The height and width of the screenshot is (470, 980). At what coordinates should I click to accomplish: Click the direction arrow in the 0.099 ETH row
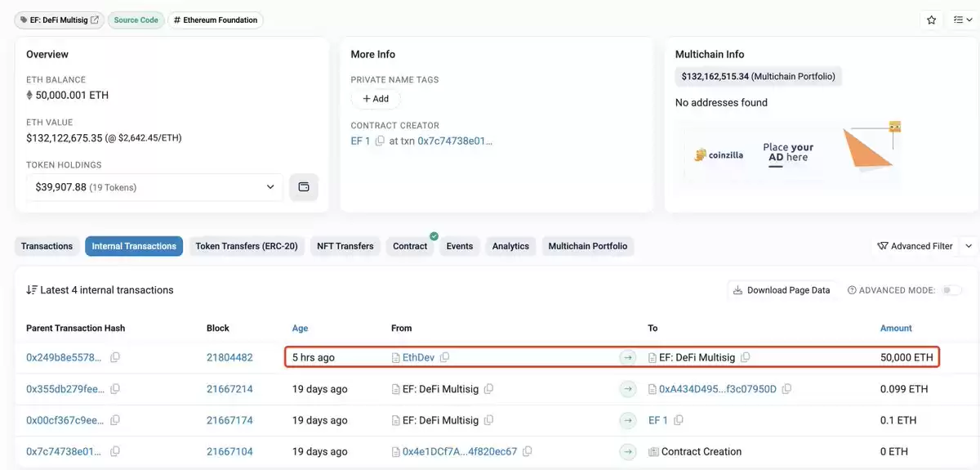click(628, 389)
